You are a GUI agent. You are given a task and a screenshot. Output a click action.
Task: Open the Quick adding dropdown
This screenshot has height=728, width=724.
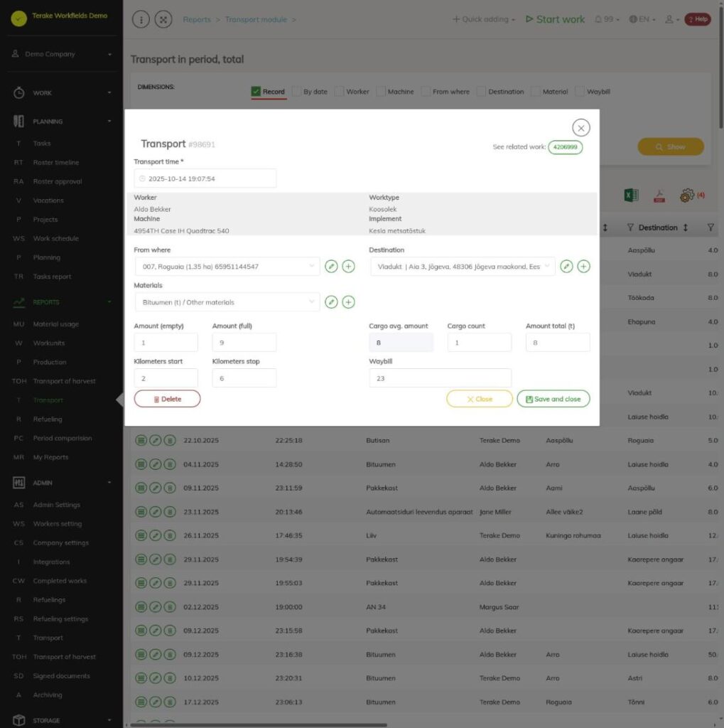point(484,19)
